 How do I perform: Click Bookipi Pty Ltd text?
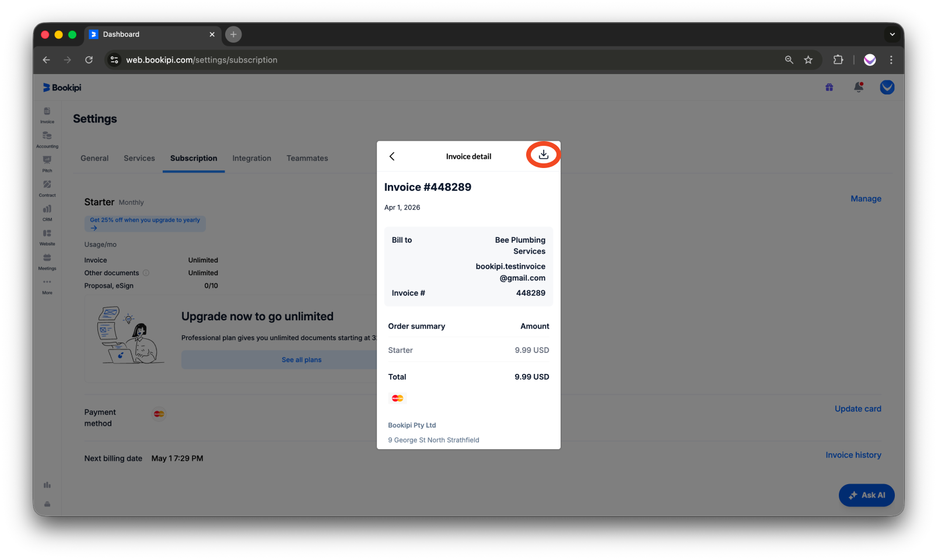coord(412,425)
